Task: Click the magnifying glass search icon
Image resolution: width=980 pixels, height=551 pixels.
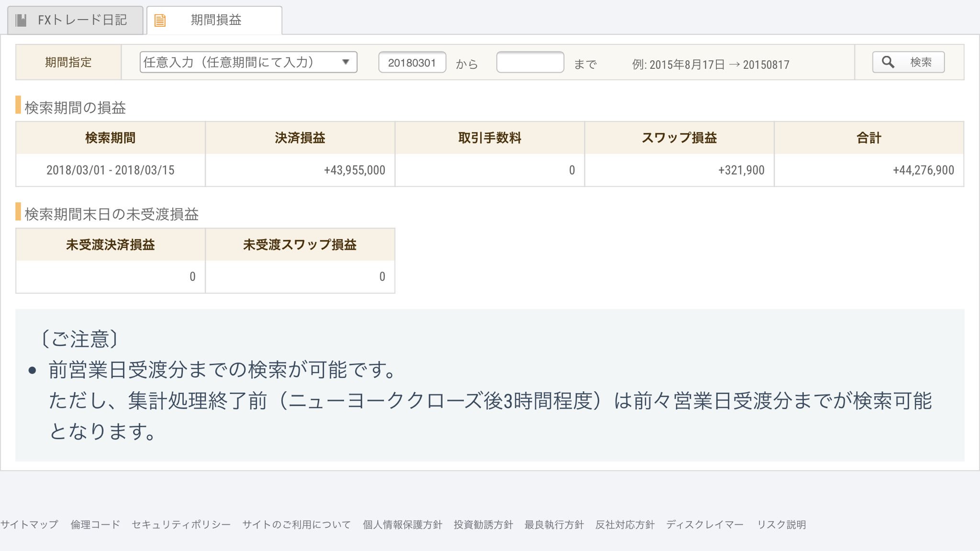Action: [x=888, y=62]
